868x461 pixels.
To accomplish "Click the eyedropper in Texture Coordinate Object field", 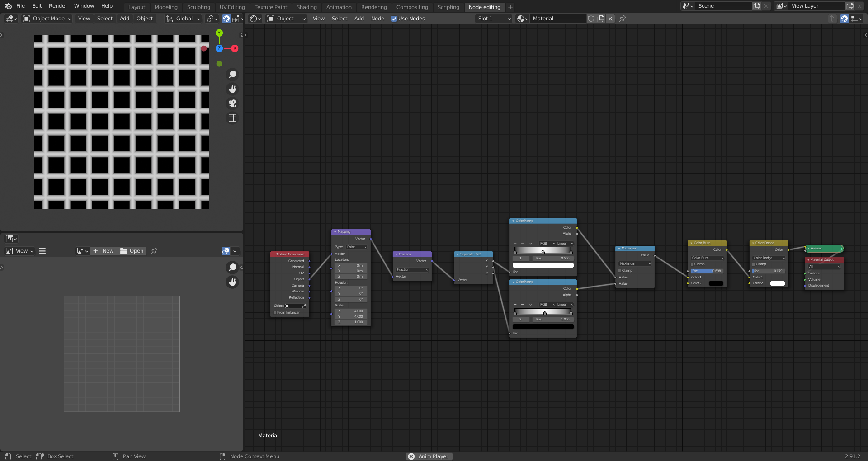I will [x=304, y=306].
